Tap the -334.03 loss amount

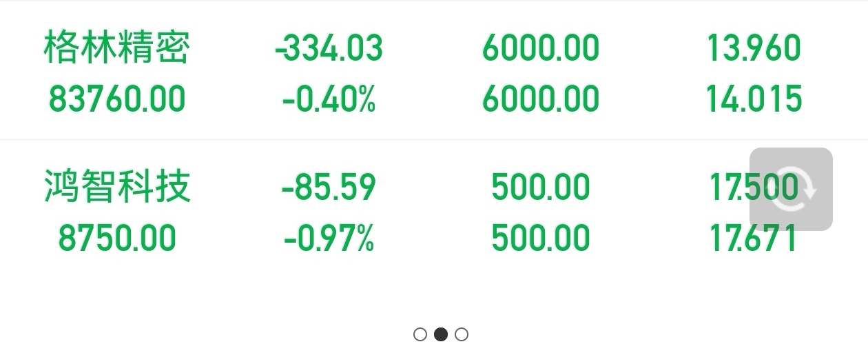tap(329, 49)
